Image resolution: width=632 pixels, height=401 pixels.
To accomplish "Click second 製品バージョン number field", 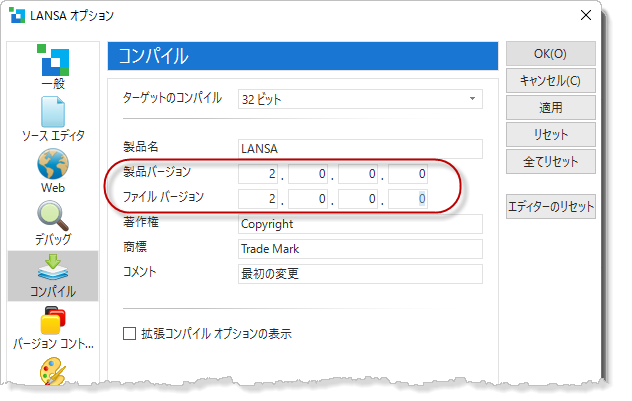I will (308, 174).
